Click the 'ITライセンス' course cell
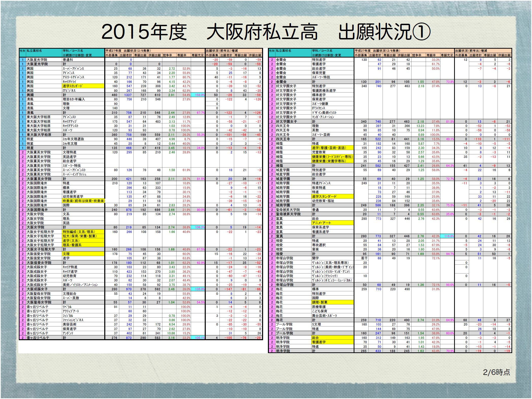Viewport: 532px width, 399px height. point(333,108)
